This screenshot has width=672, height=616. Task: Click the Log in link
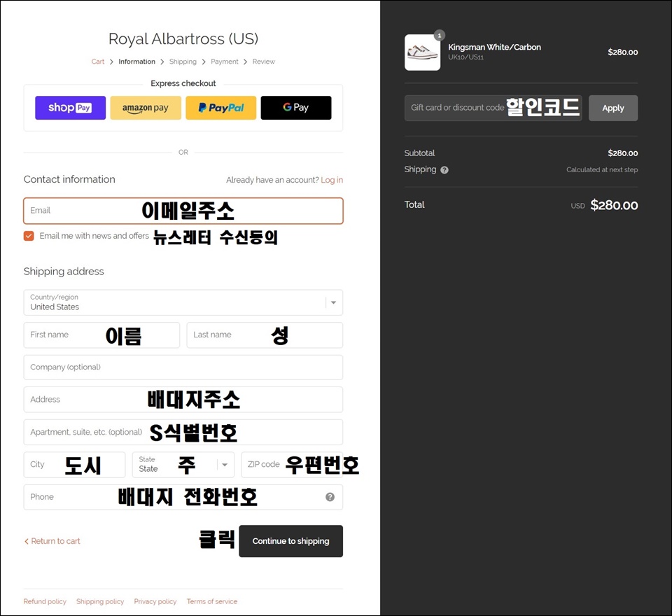click(x=332, y=180)
